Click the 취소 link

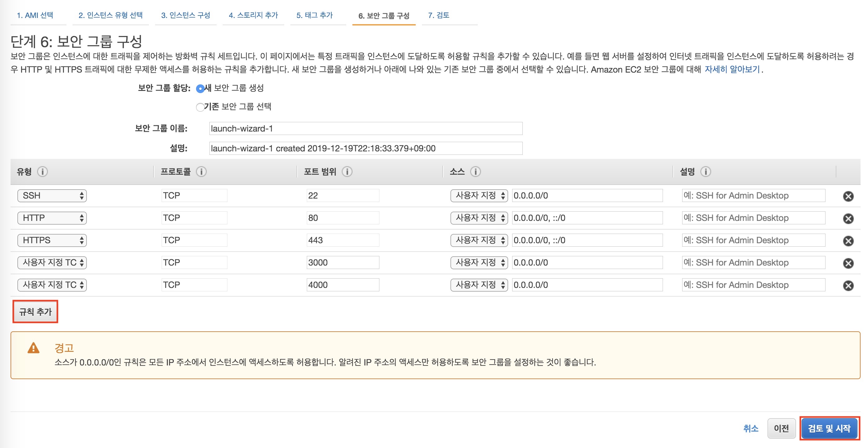751,428
